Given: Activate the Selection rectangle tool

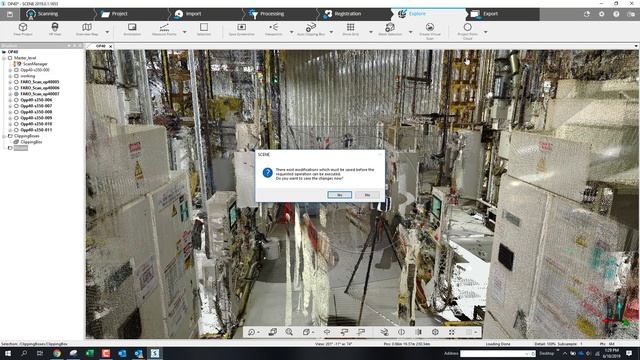Looking at the screenshot, I should pos(204,29).
